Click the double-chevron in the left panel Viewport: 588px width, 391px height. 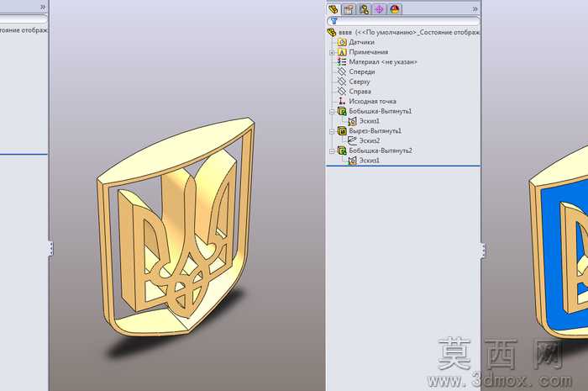point(43,7)
